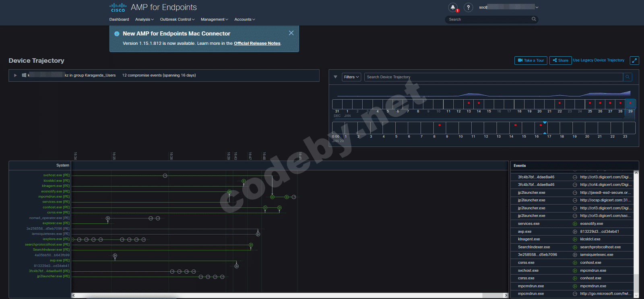Run the Search Device Trajectory magnifier button
The width and height of the screenshot is (644, 299).
pyautogui.click(x=627, y=77)
